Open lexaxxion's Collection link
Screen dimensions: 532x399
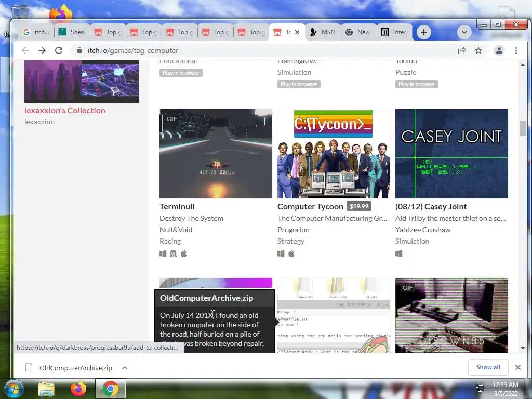pos(65,111)
